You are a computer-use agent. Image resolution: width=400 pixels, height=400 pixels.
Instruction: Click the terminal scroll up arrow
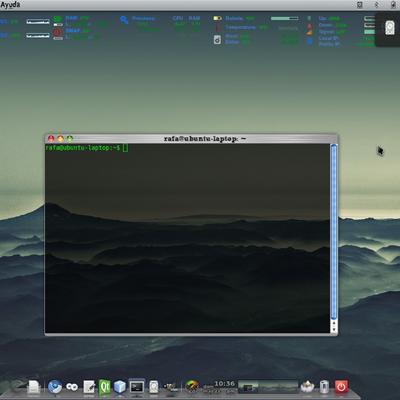(x=334, y=323)
